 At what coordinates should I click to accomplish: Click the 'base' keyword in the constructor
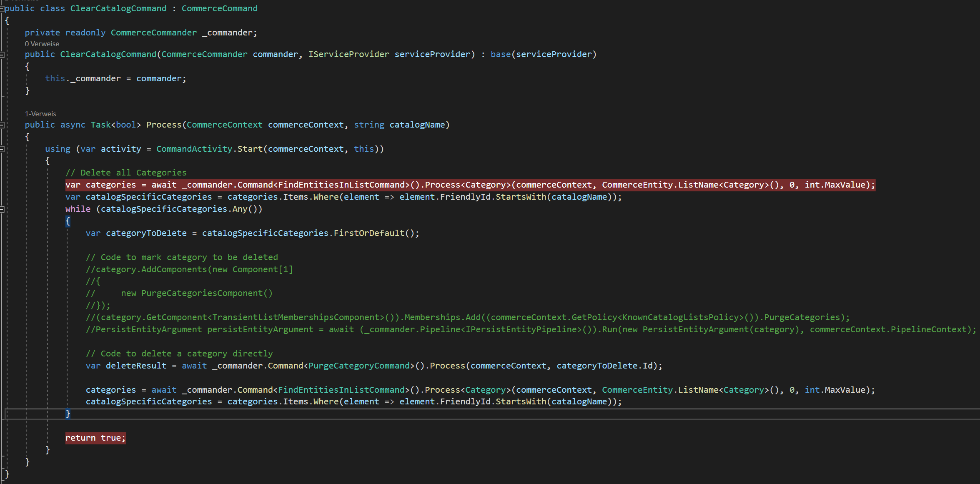coord(501,54)
